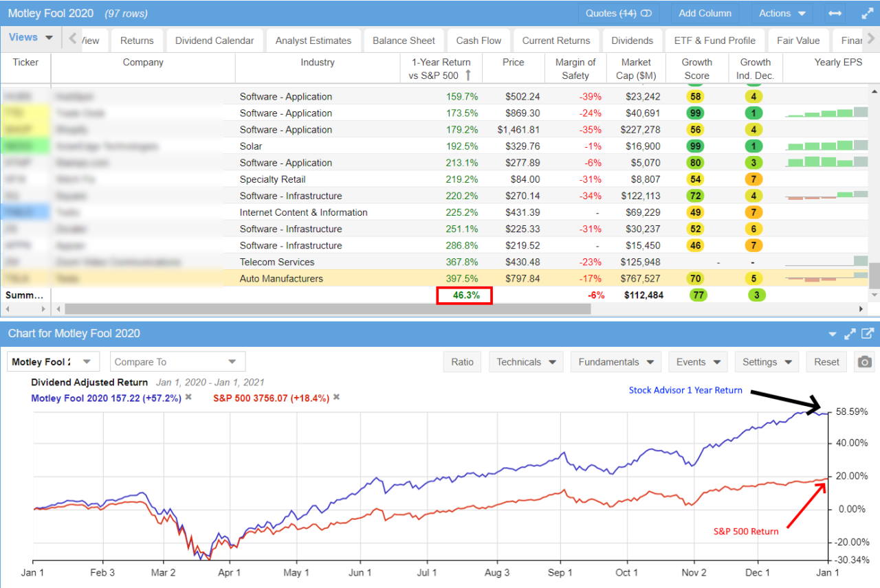The image size is (880, 588).
Task: Click the Reset button on the chart
Action: pos(826,361)
